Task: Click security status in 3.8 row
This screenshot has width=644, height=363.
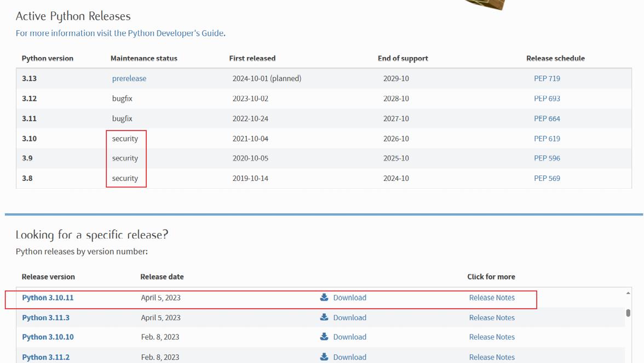Action: (125, 178)
